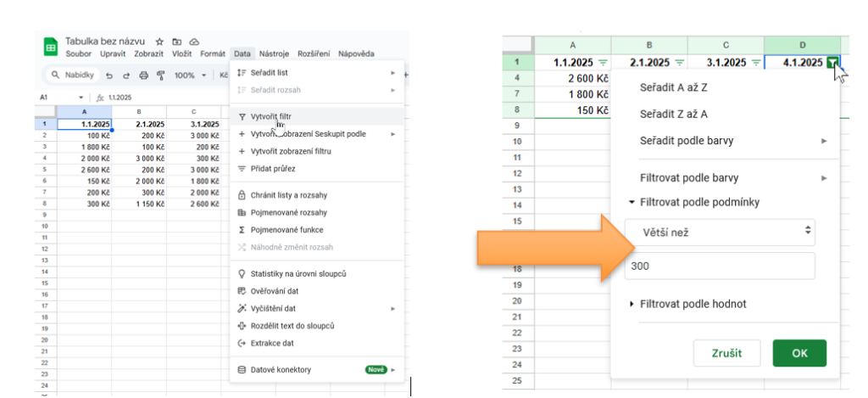The height and width of the screenshot is (398, 868).
Task: Select 'Vytvořit filtr' in Data menu
Action: [x=270, y=115]
